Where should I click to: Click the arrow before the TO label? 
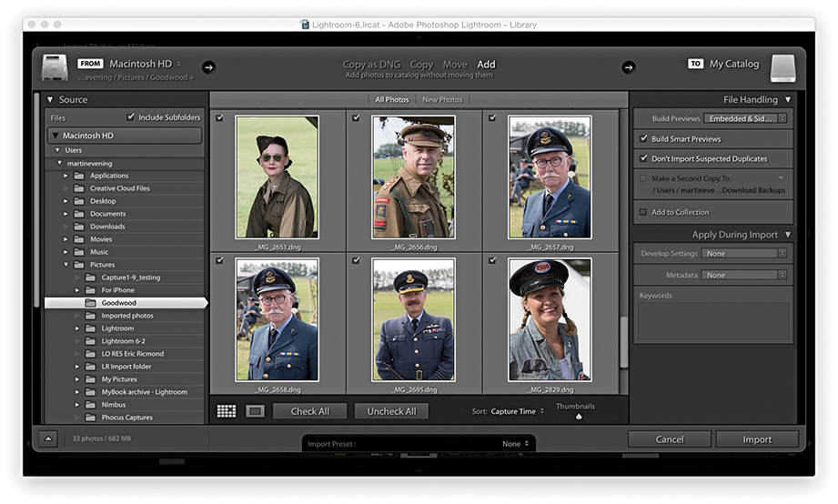point(628,66)
